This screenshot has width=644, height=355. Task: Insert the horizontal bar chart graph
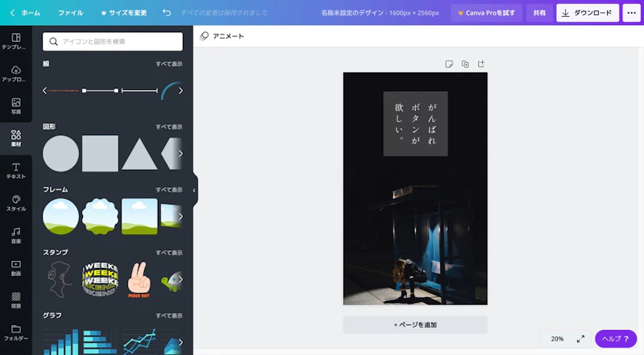coord(100,341)
